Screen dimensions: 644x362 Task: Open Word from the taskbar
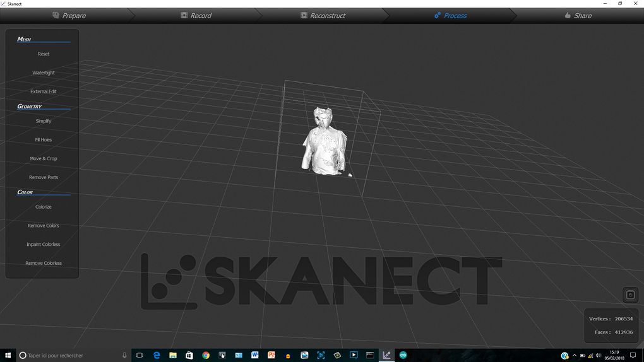coord(255,355)
